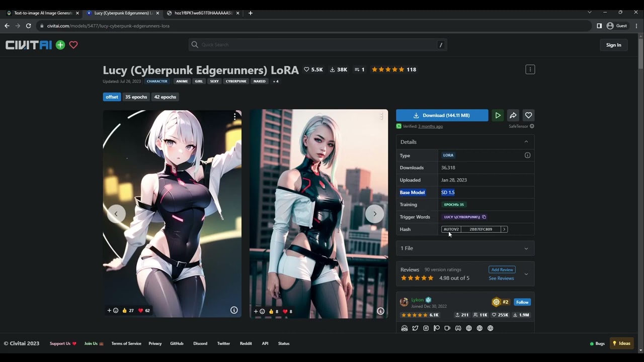Click the red heart icon beside logo
The width and height of the screenshot is (644, 362).
(x=73, y=45)
